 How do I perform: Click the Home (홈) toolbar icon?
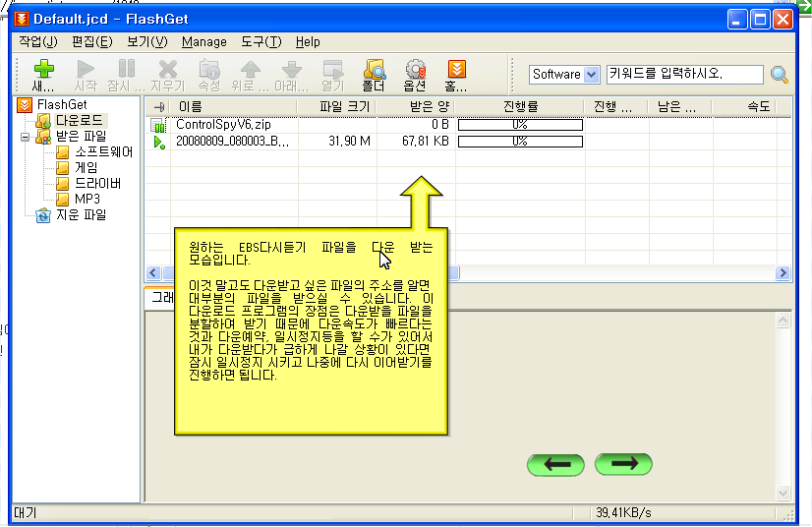point(456,70)
